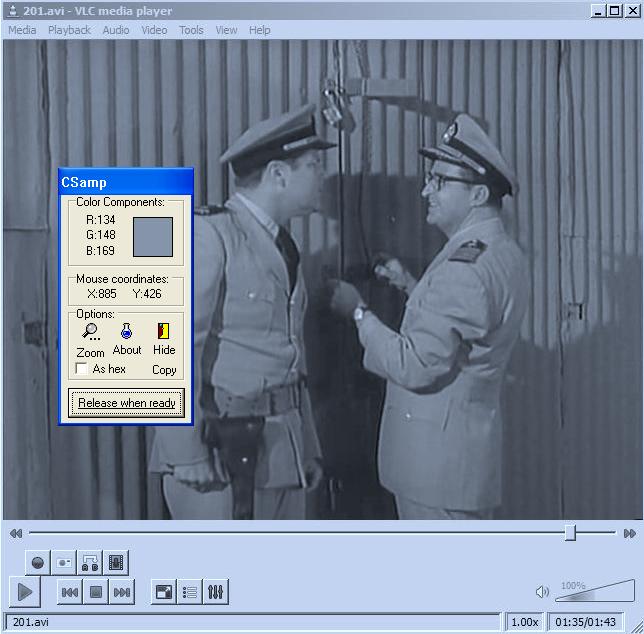The image size is (644, 634).
Task: Click the Y:426 mouse coordinate
Action: tap(147, 294)
